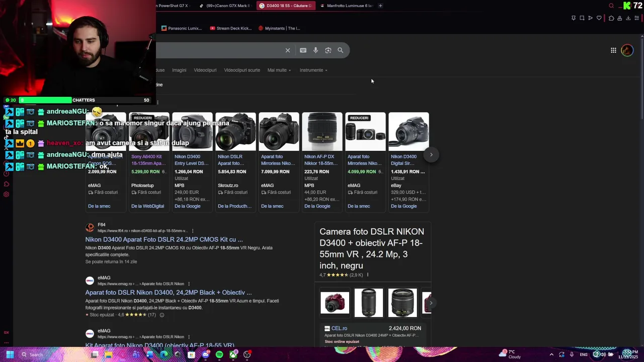
Task: Open a new browser tab with plus
Action: tap(380, 6)
